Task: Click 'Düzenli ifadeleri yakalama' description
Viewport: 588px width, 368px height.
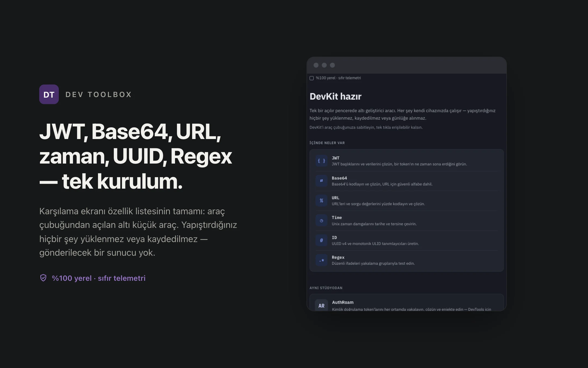Action: pyautogui.click(x=373, y=263)
